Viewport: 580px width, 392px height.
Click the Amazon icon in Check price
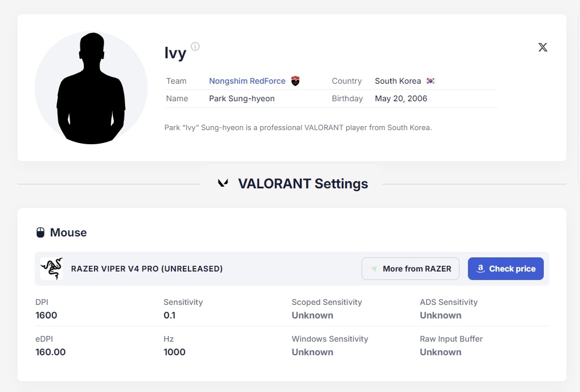click(481, 269)
